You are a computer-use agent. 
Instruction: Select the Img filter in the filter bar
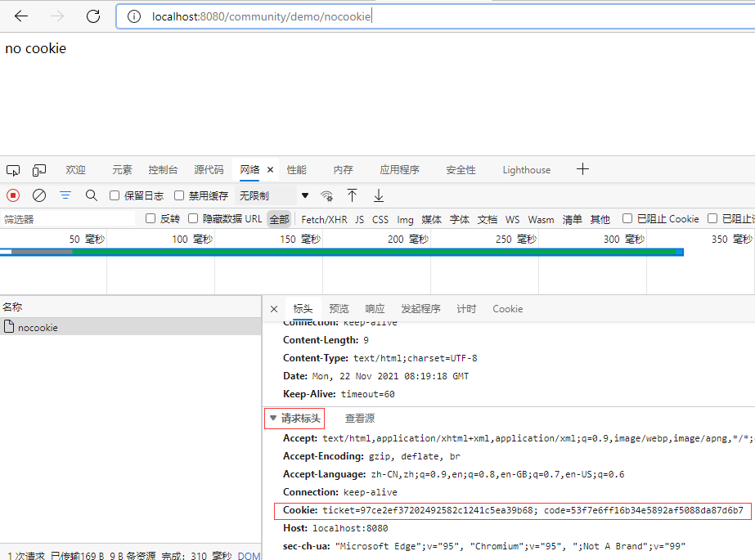tap(405, 218)
